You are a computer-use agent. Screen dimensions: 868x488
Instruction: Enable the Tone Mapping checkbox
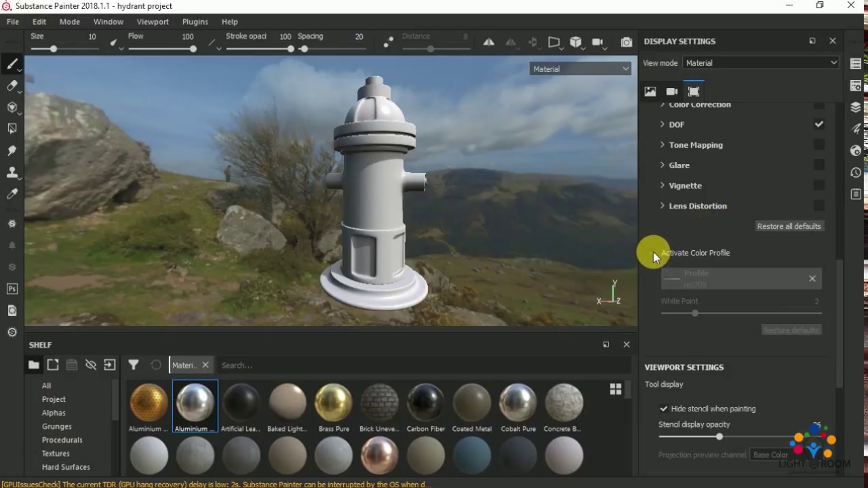(x=819, y=144)
